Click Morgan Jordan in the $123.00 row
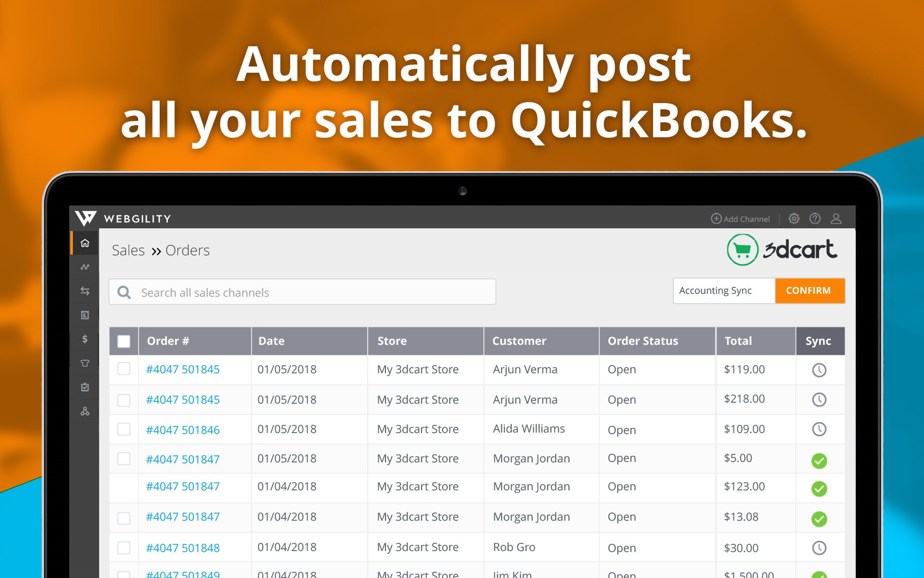 pyautogui.click(x=531, y=486)
